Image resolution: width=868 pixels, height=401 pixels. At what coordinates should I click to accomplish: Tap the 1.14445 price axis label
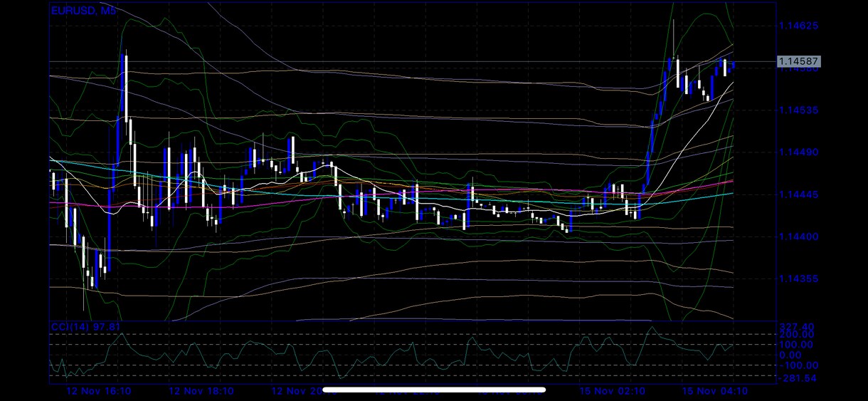coord(798,194)
